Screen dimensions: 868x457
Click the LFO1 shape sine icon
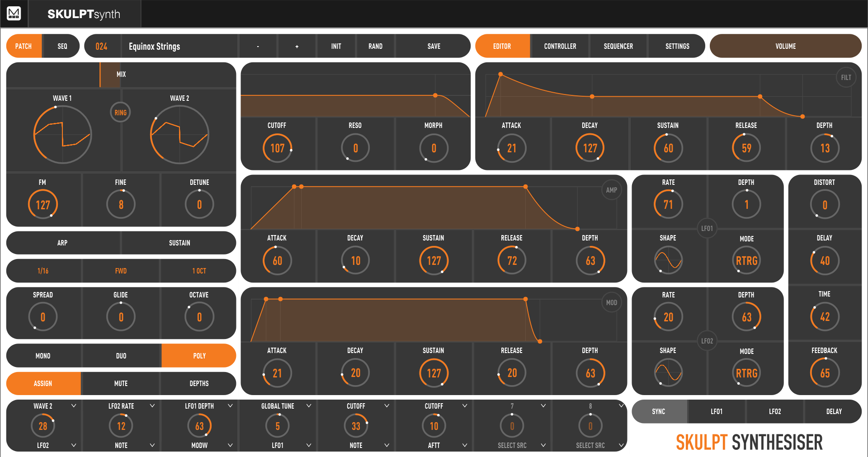click(668, 261)
